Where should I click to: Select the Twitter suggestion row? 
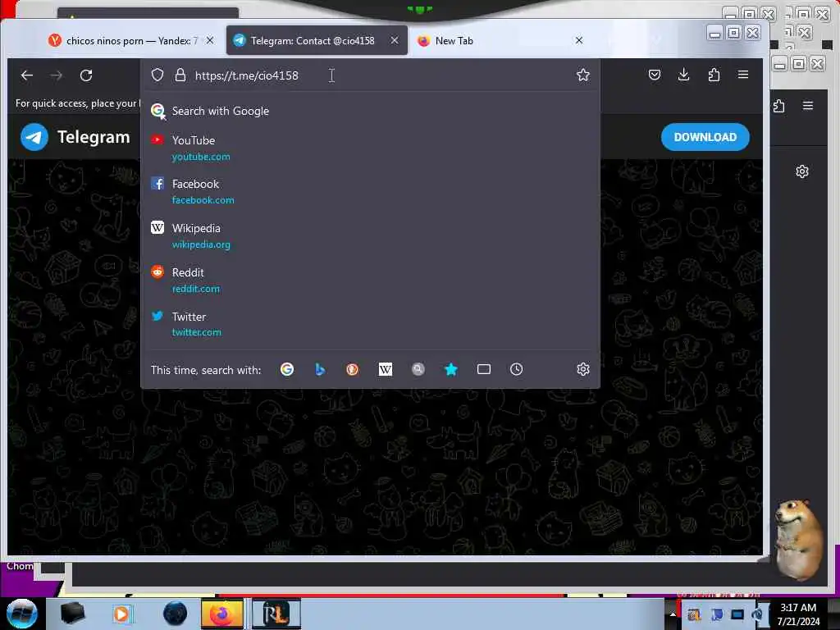[x=370, y=324]
